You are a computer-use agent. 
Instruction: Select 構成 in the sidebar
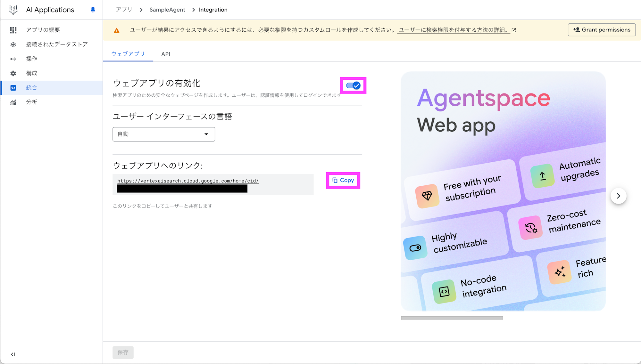click(52, 73)
